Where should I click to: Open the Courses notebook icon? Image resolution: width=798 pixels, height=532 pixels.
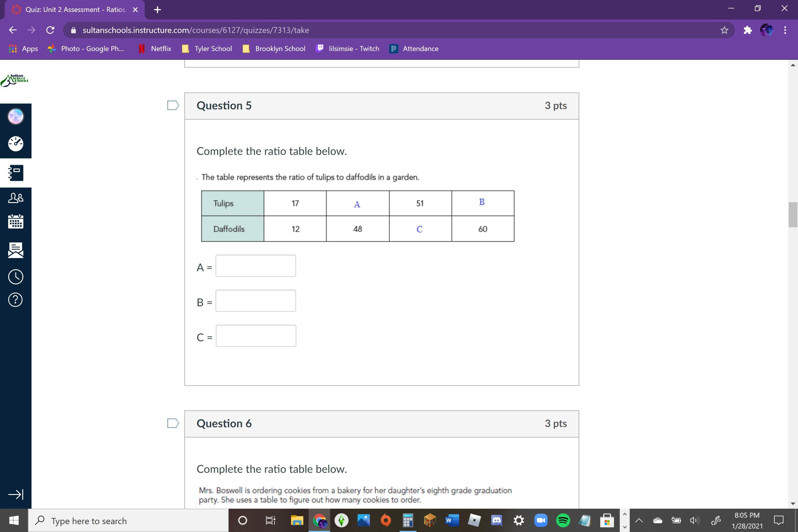pyautogui.click(x=16, y=173)
